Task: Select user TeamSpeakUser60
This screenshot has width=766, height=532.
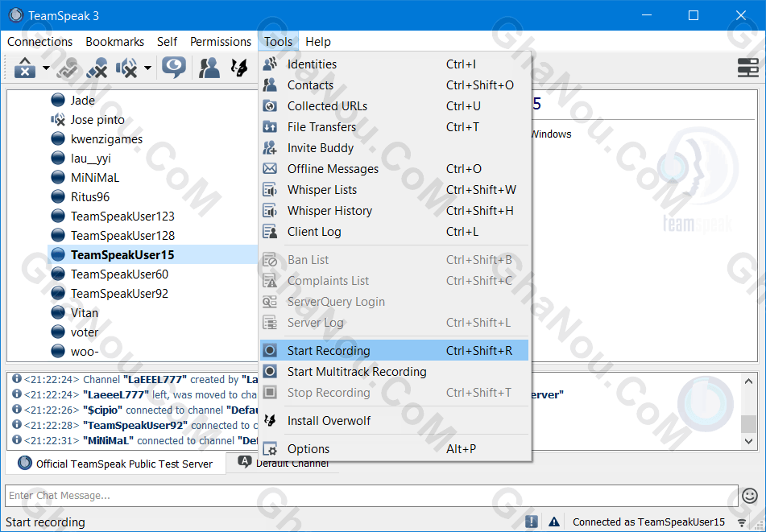Action: (119, 274)
